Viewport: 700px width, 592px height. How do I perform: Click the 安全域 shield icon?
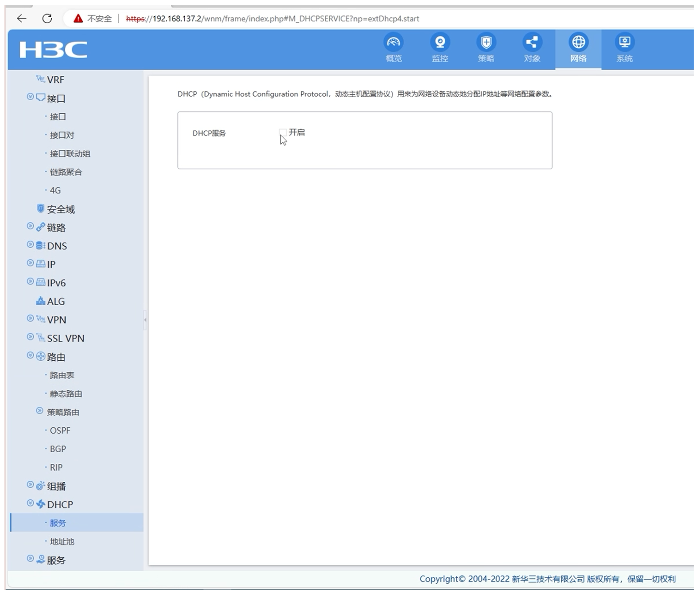(41, 208)
